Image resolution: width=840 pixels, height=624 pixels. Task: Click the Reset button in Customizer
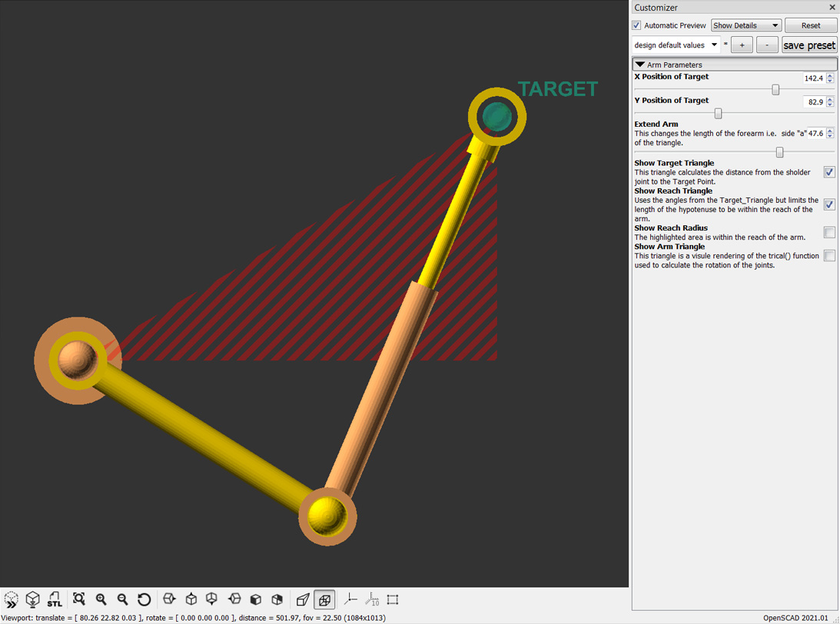click(811, 25)
